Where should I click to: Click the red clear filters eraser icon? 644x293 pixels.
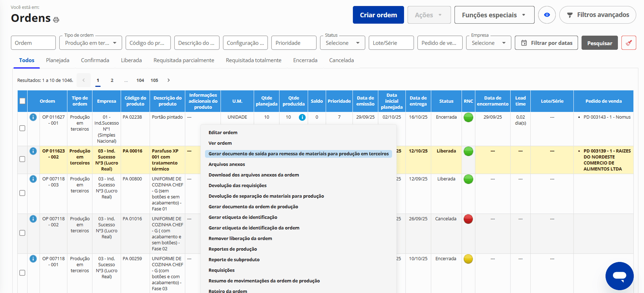pos(628,43)
